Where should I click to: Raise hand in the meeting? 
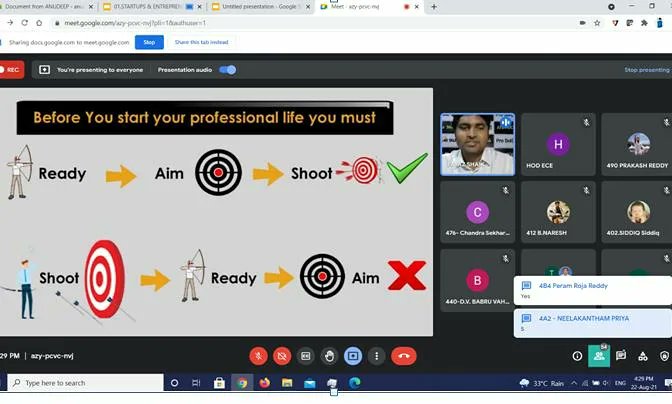329,356
